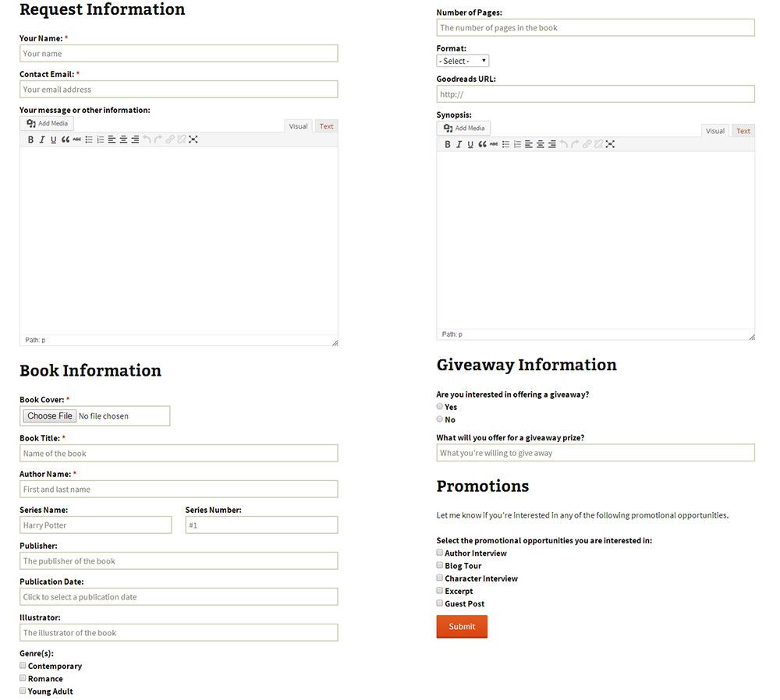Screen dimensions: 780x700
Task: Click Choose File for Book Cover
Action: coord(50,416)
